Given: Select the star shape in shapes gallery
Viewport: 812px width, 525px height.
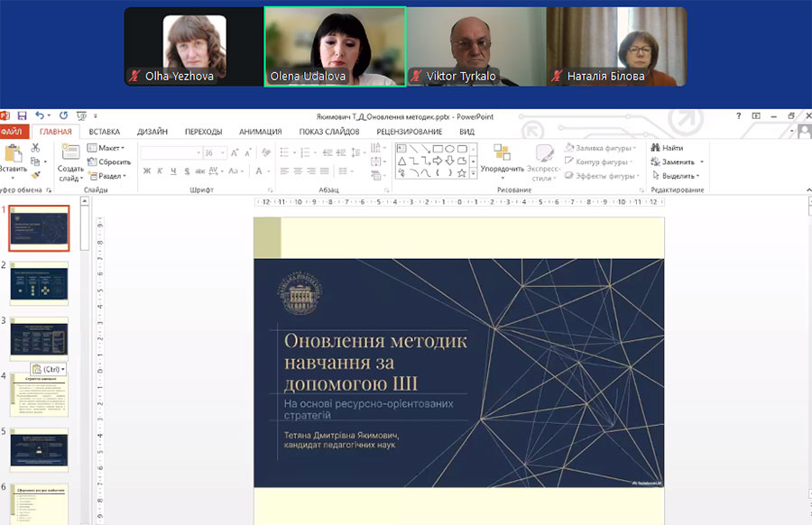Looking at the screenshot, I should 461,172.
